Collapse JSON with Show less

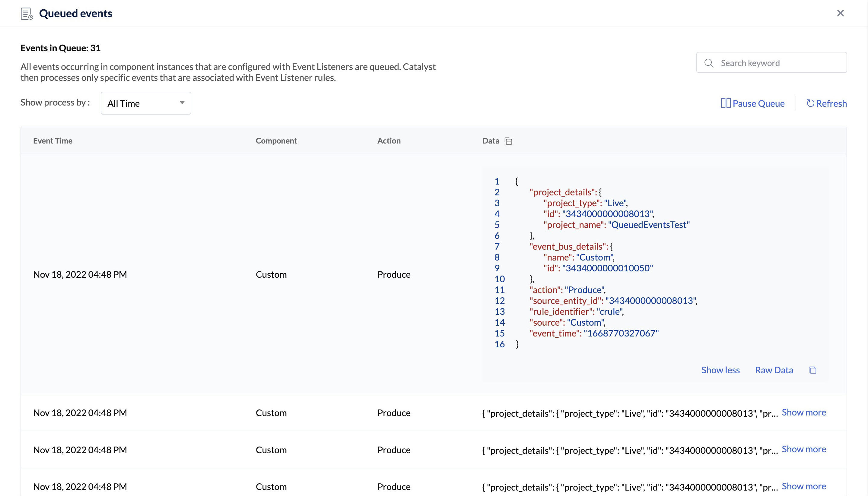click(x=720, y=370)
